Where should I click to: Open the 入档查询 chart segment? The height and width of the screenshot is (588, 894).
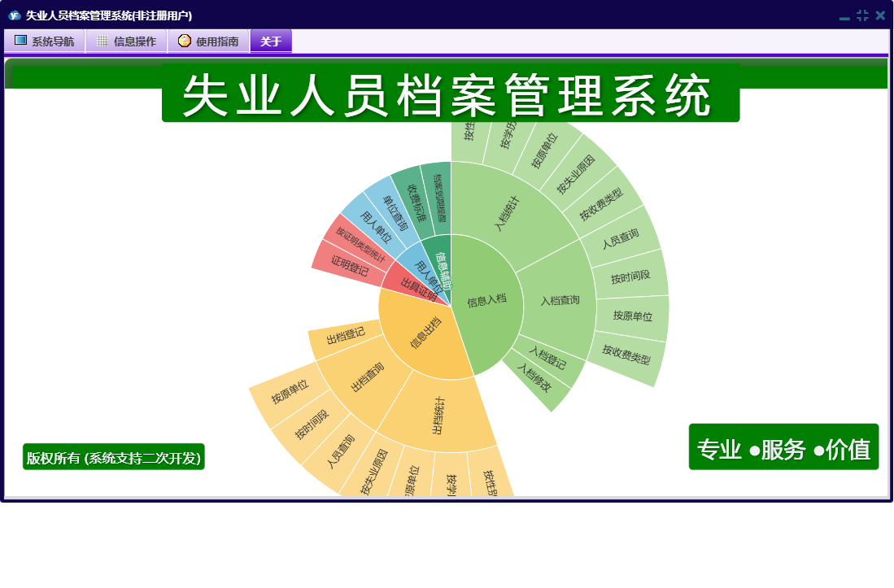[x=560, y=300]
